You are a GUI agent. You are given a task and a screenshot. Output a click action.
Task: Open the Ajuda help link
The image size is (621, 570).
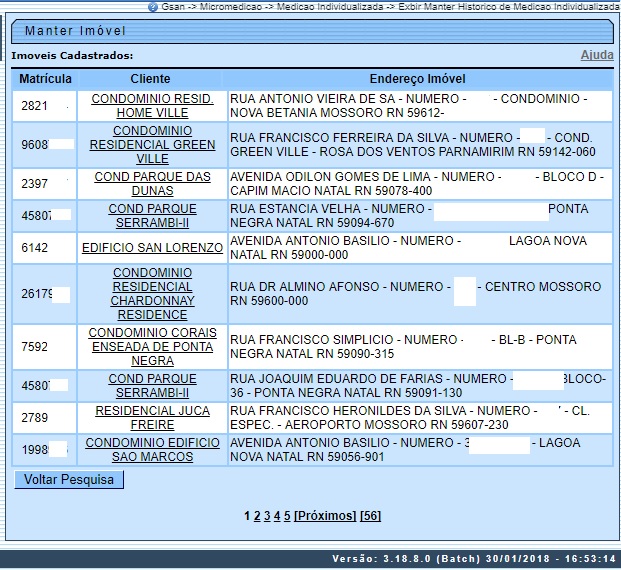coord(597,55)
